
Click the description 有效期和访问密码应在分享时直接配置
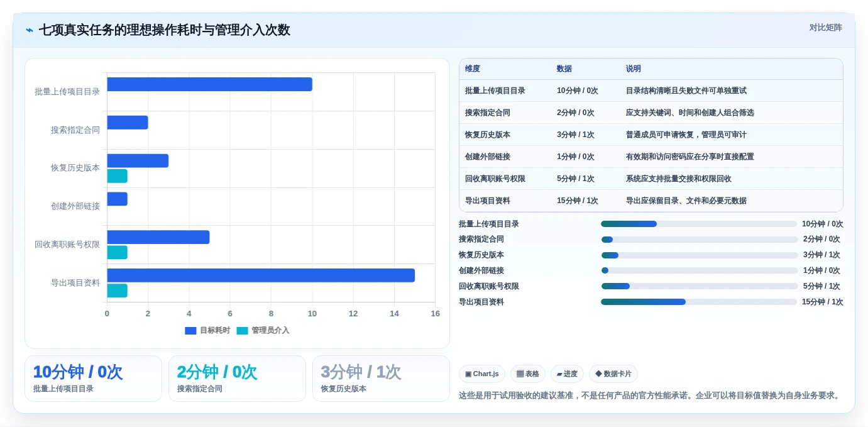point(690,157)
